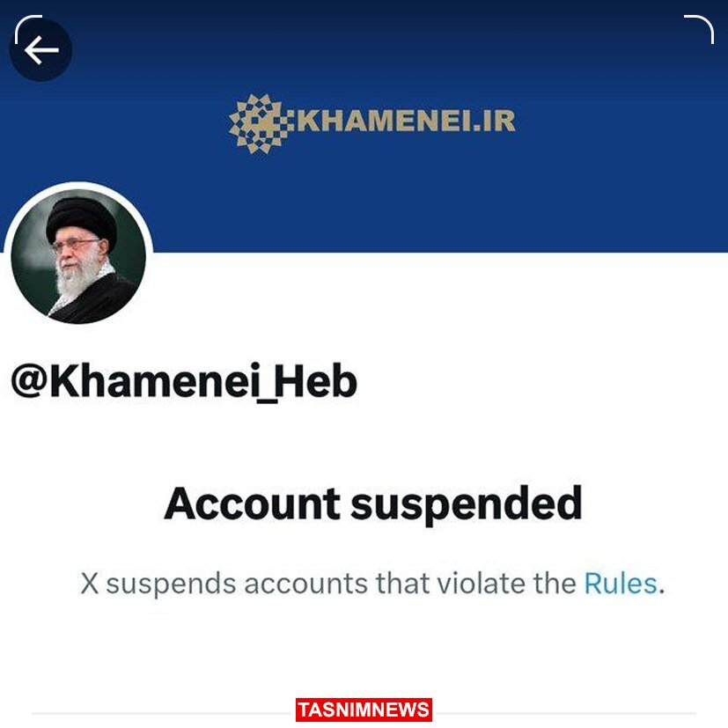The height and width of the screenshot is (728, 728).
Task: Click the "X" at start of notice
Action: click(90, 584)
